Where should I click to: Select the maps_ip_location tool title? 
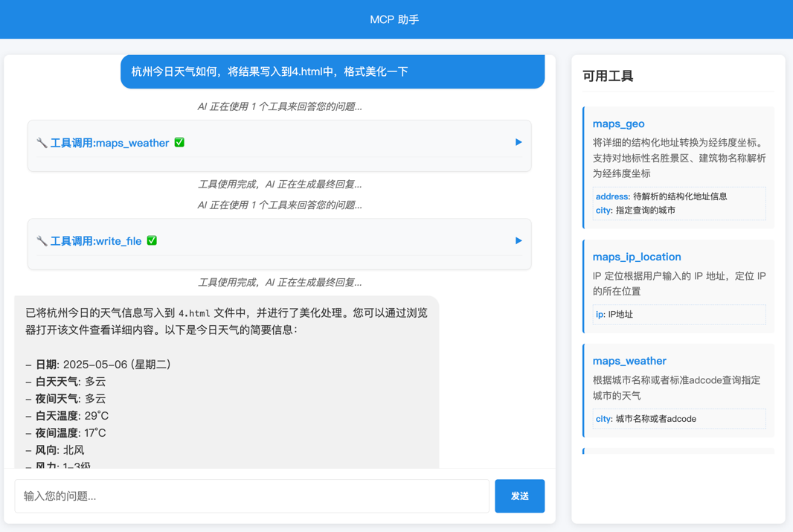point(637,257)
